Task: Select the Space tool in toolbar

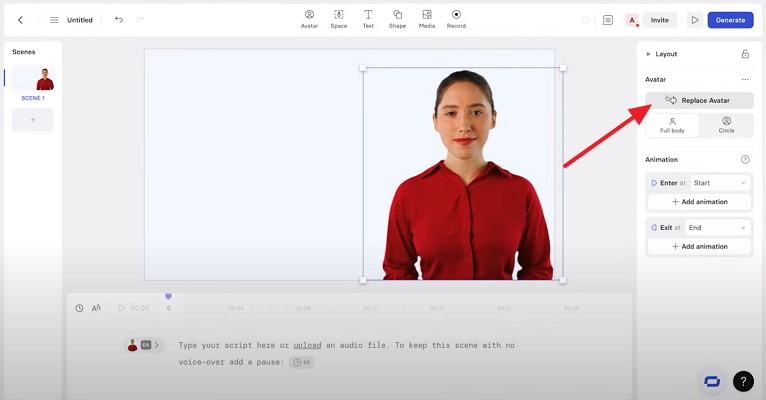Action: click(339, 18)
